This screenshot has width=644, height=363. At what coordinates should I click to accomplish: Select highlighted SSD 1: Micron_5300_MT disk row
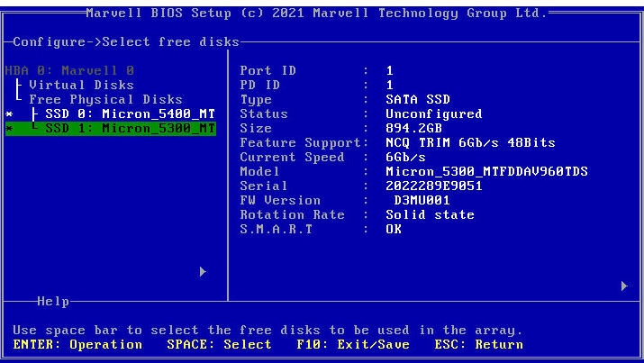click(111, 129)
